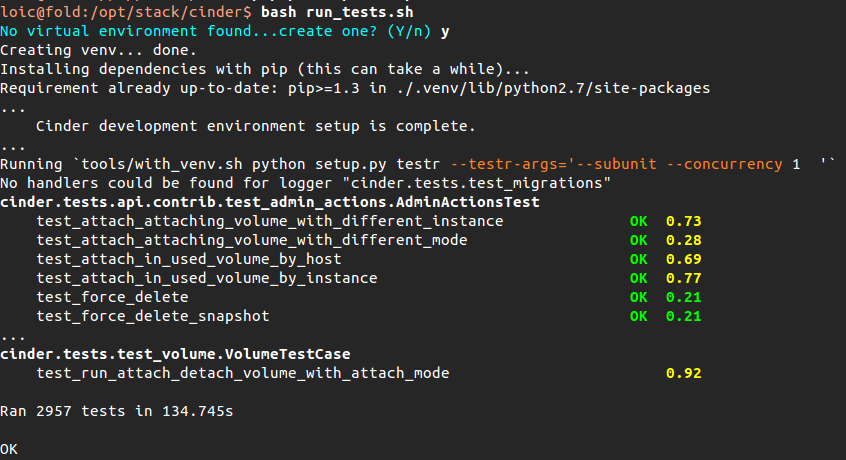The height and width of the screenshot is (460, 846).
Task: Click the 'y' answer after the venv prompt
Action: point(445,31)
